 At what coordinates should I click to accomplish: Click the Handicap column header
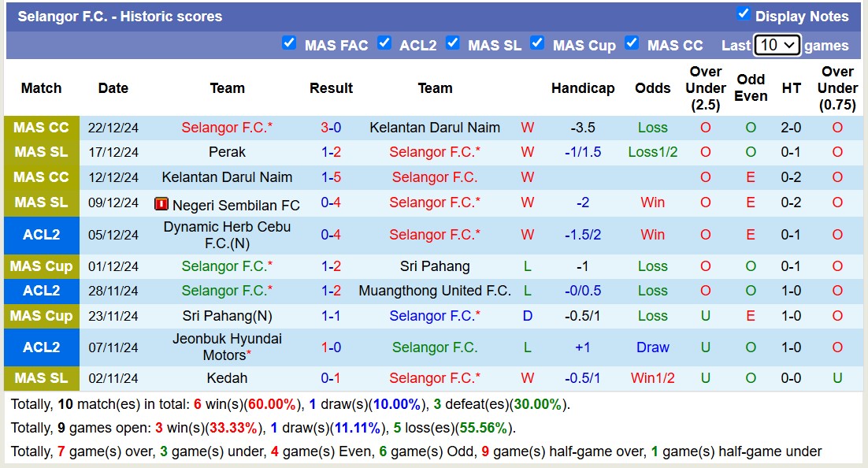click(x=583, y=88)
